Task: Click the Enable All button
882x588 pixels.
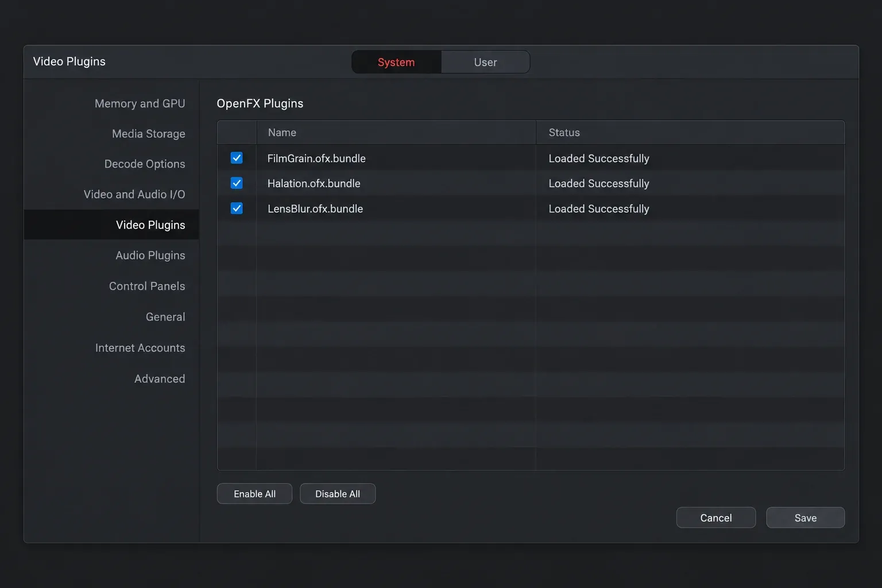Action: coord(254,494)
